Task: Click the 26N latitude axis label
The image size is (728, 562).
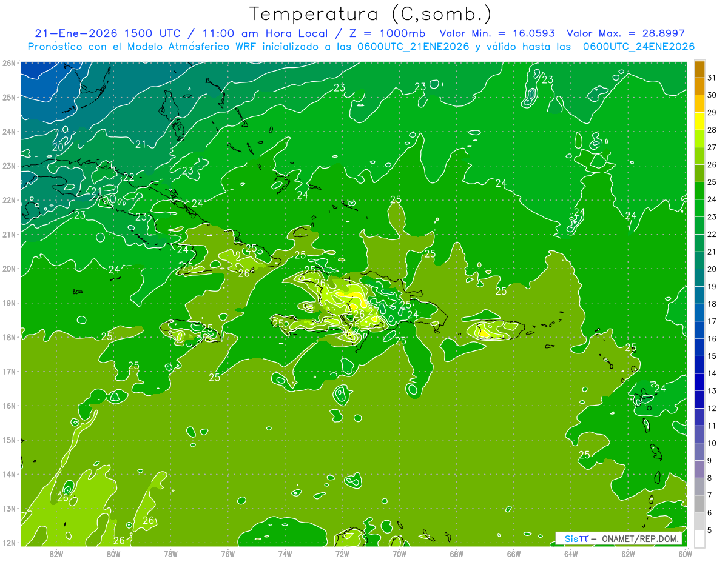Action: (8, 63)
